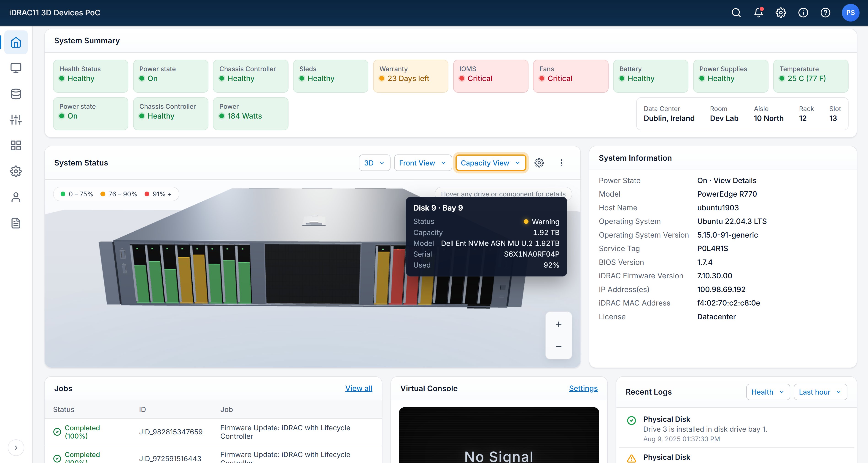
Task: Click the Fans Critical card
Action: (x=570, y=76)
